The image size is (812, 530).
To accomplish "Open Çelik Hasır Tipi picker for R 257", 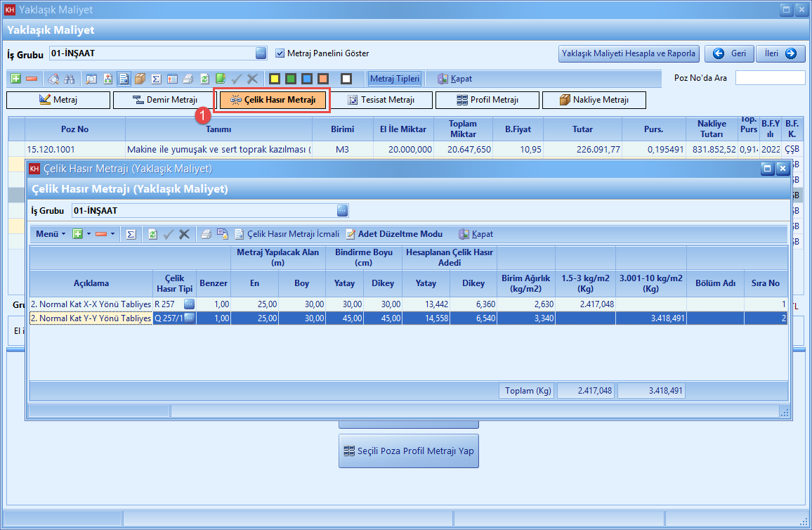I will point(189,304).
